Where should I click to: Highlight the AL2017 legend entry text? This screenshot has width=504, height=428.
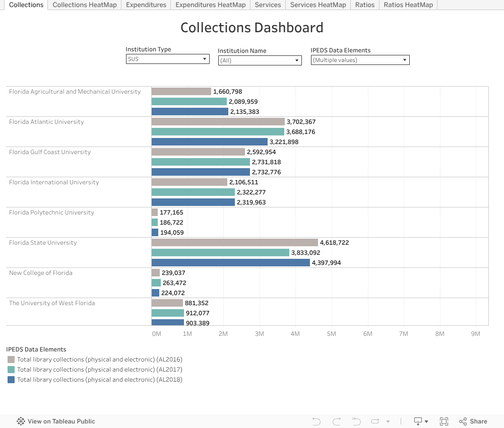pyautogui.click(x=99, y=370)
